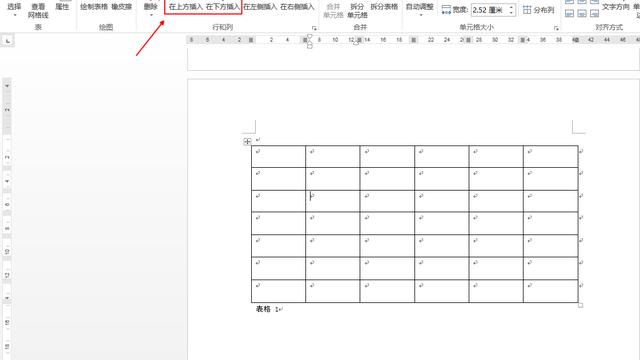The image size is (640, 360).
Task: Click 合并单元格 (Merge Cells)
Action: tap(333, 11)
